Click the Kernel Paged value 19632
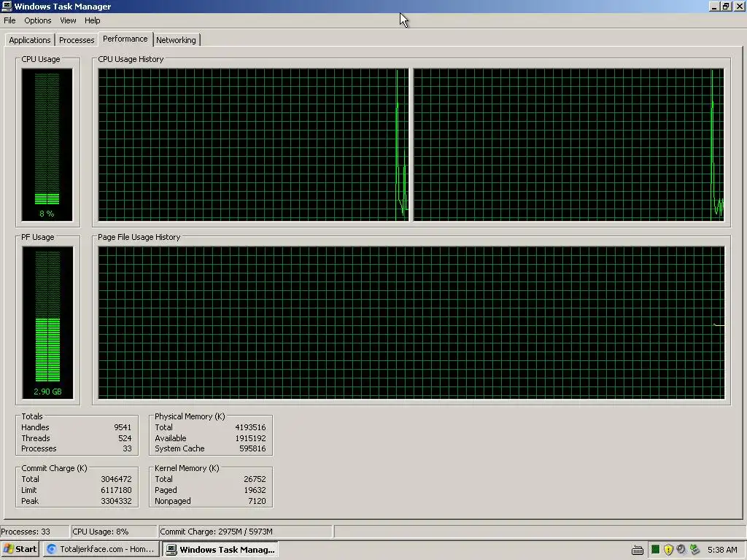Viewport: 747px width, 560px height. [255, 490]
